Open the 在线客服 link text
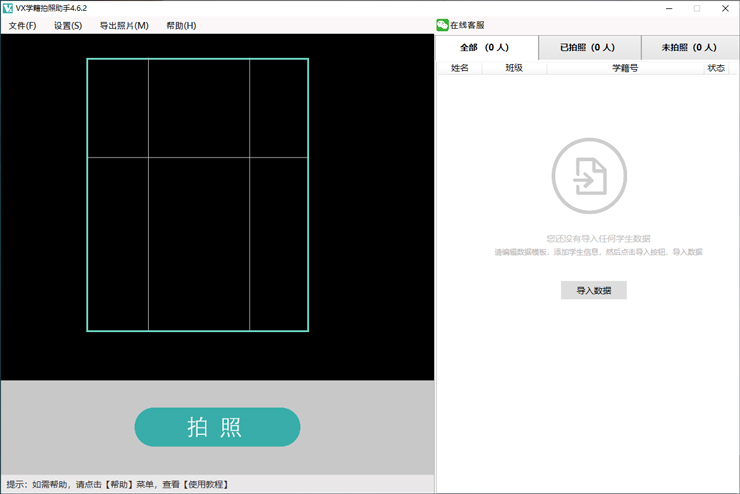Screen dimensions: 740x494 467,25
